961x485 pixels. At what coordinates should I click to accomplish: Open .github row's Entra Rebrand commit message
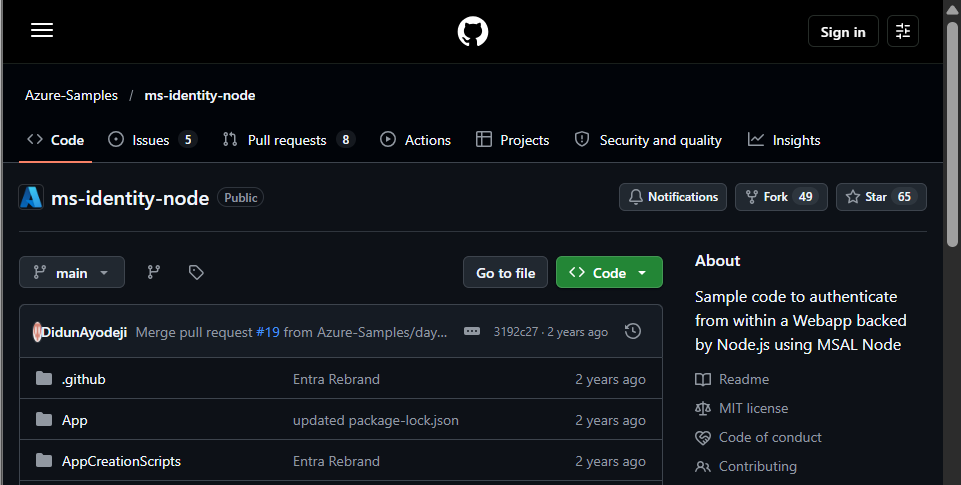pos(336,380)
